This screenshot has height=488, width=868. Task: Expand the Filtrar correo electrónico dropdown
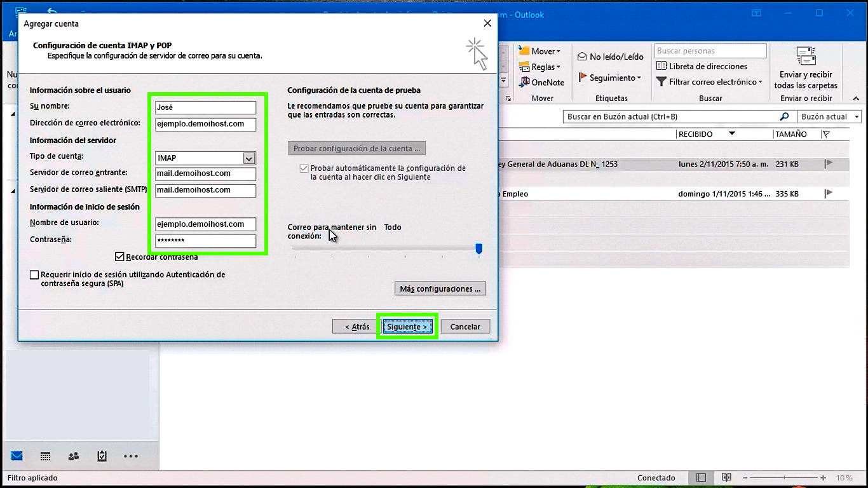coord(709,82)
